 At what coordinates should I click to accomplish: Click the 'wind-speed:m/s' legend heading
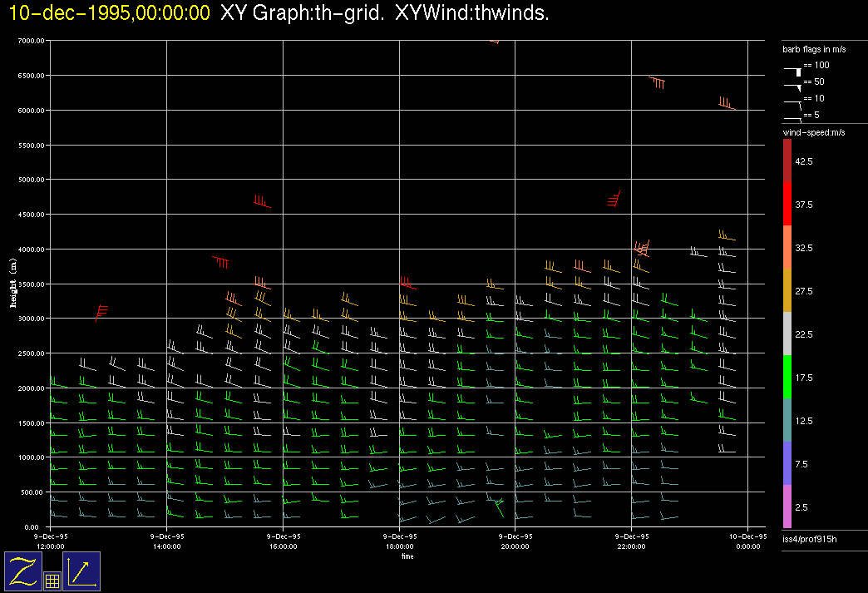pyautogui.click(x=814, y=132)
